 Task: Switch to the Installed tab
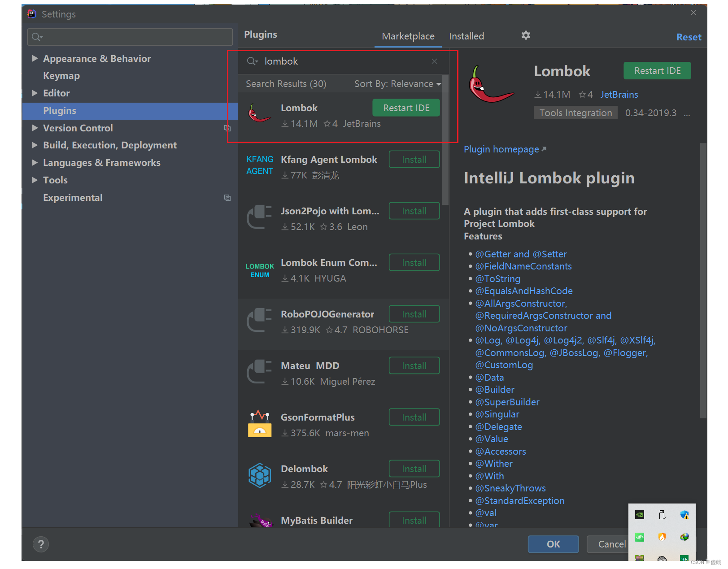tap(466, 36)
